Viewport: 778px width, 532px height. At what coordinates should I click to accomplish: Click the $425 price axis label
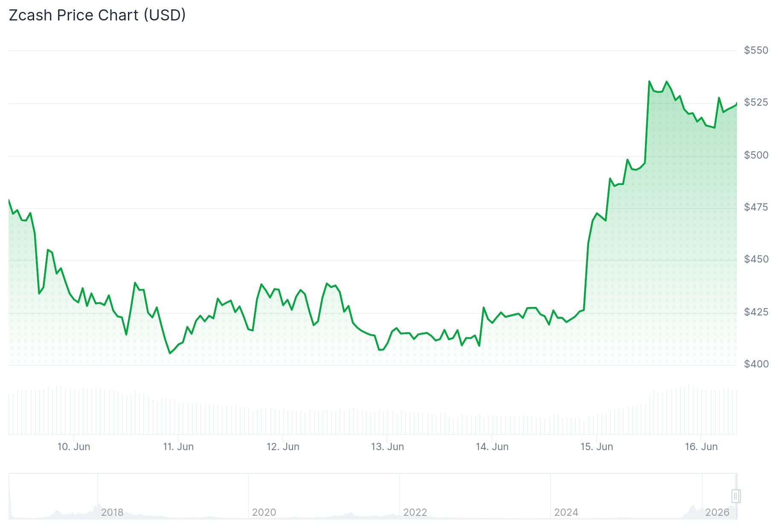[x=756, y=312]
